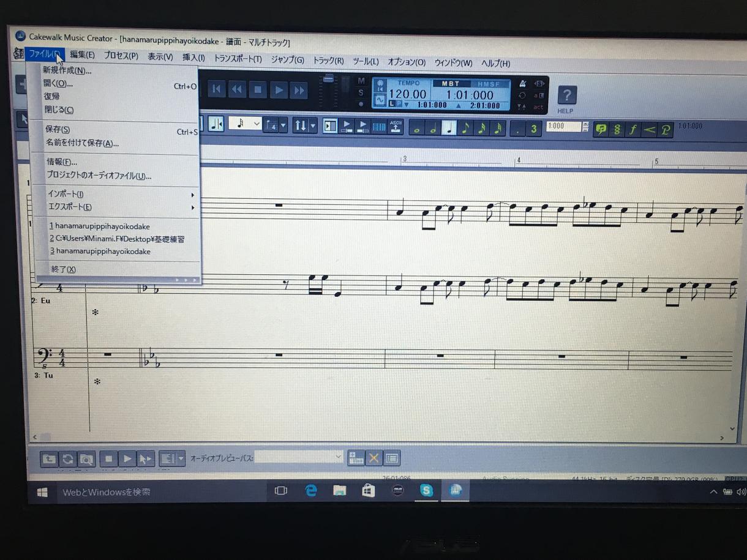Image resolution: width=747 pixels, height=560 pixels.
Task: Select the dynamics expression f icon
Action: pyautogui.click(x=633, y=127)
